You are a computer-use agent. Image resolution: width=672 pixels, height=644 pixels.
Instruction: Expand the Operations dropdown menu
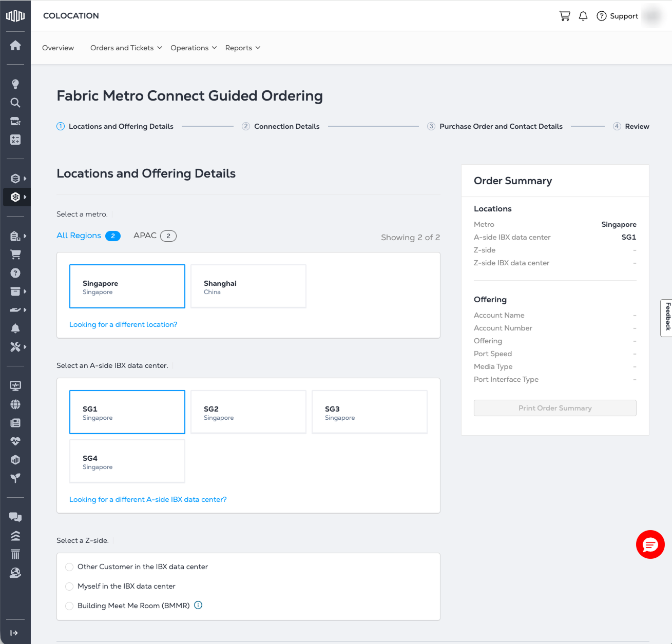pos(194,48)
